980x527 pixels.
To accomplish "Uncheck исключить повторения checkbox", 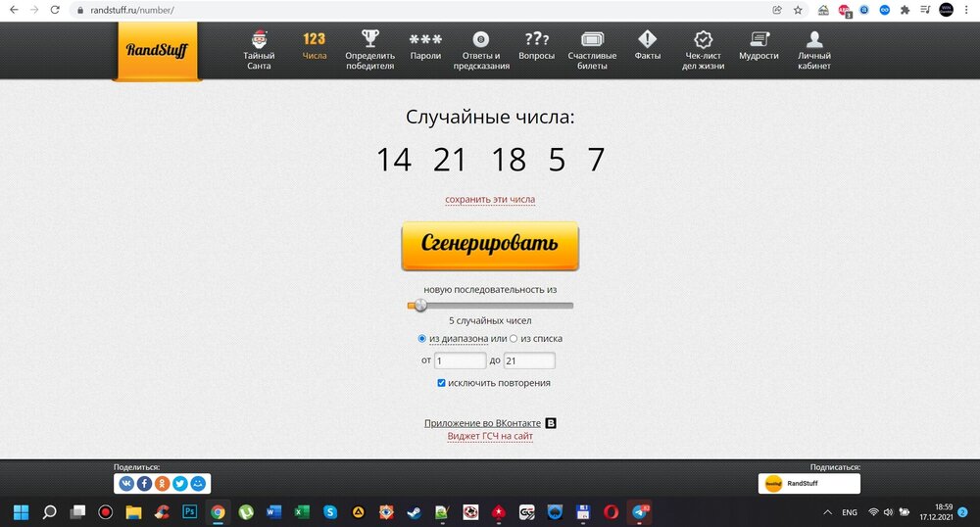I will 442,383.
